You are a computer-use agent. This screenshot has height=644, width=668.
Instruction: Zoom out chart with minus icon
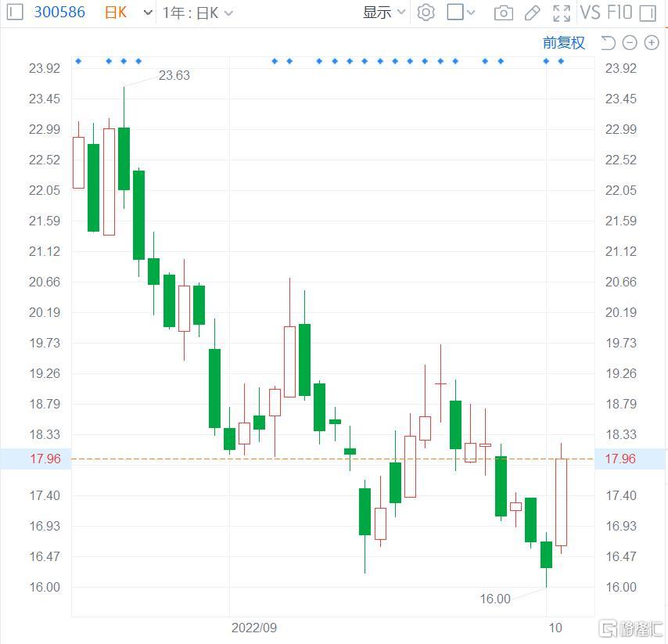(x=630, y=42)
